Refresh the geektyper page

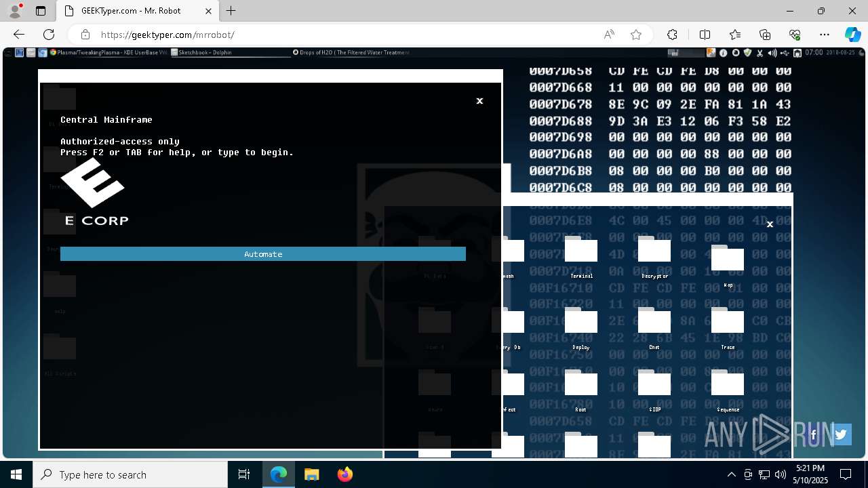[49, 35]
